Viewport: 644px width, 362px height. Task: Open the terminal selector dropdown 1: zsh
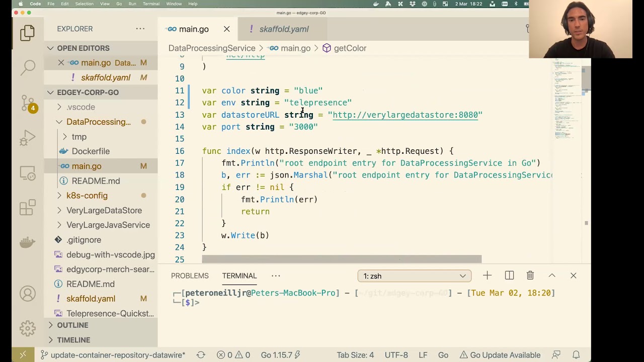coord(415,276)
